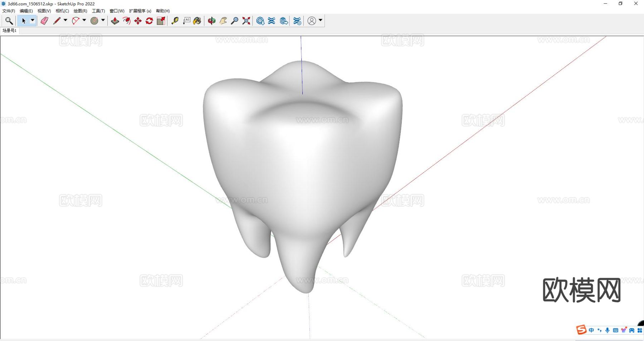Screen dimensions: 644x341
Task: Toggle the 中 Chinese input mode
Action: pos(591,330)
